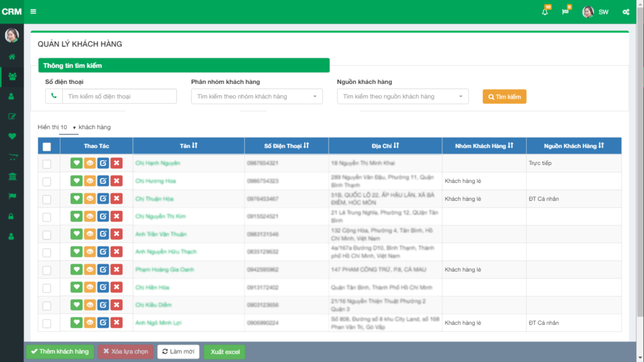
Task: Check the box for Phạm Hoàng Gia Oanh
Action: (47, 270)
